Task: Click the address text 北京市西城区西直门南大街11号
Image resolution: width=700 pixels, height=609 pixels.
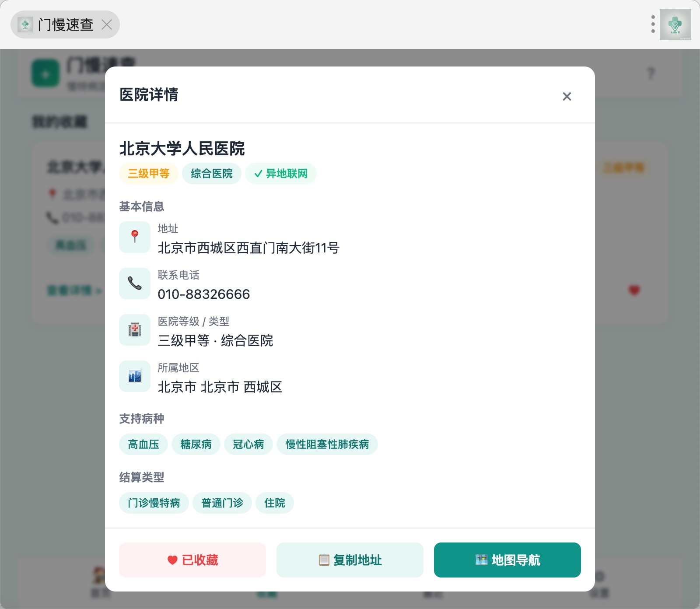Action: click(248, 248)
